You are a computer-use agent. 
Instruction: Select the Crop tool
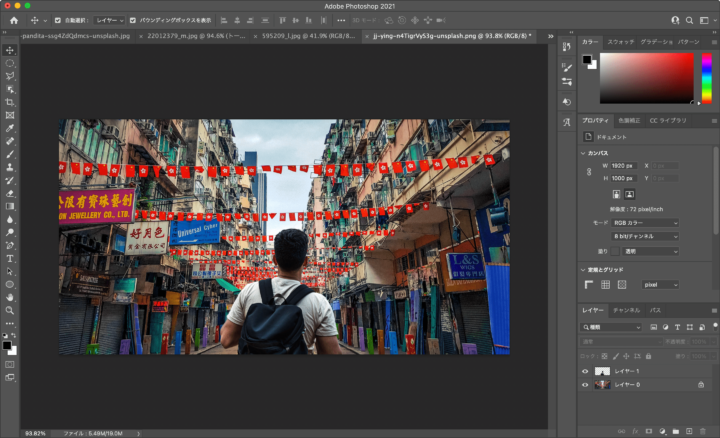click(x=10, y=102)
